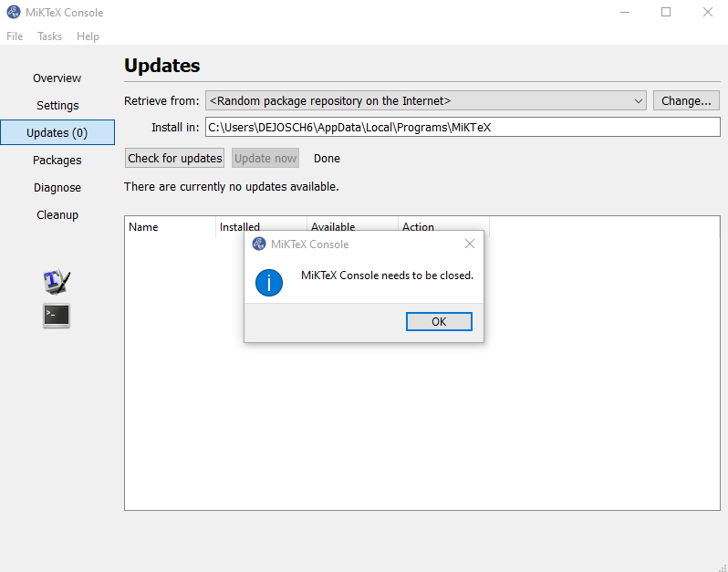The width and height of the screenshot is (728, 572).
Task: Click the MiKTeX logo in dialog title
Action: (x=258, y=244)
